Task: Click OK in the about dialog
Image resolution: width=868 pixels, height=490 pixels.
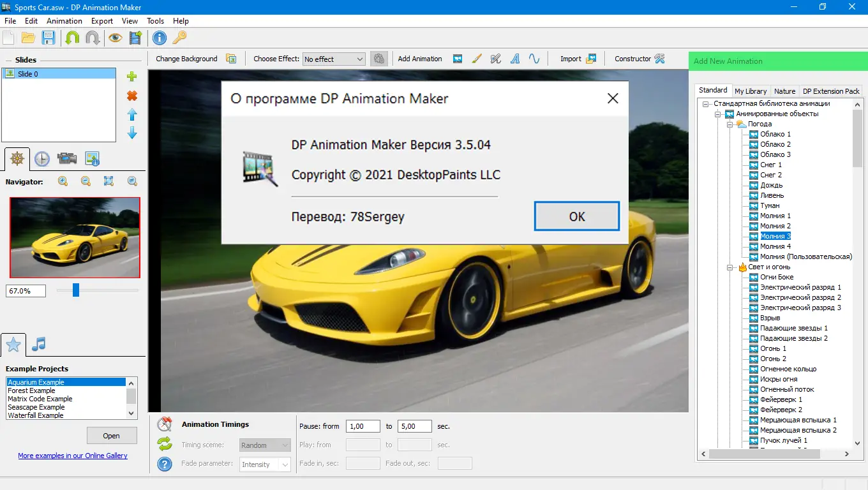Action: [x=576, y=216]
